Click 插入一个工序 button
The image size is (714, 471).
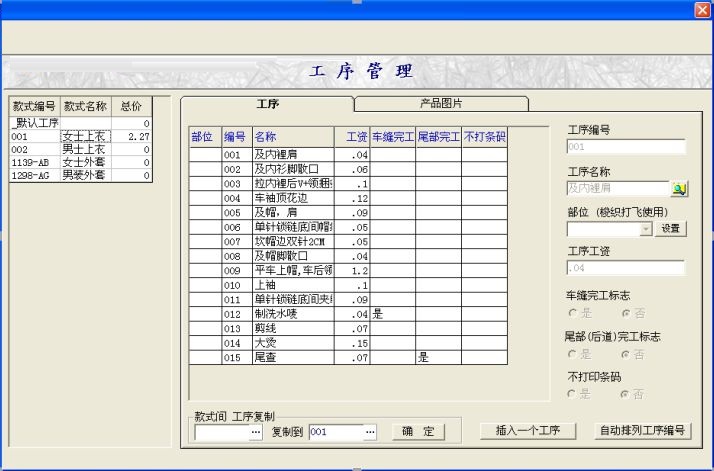(528, 430)
